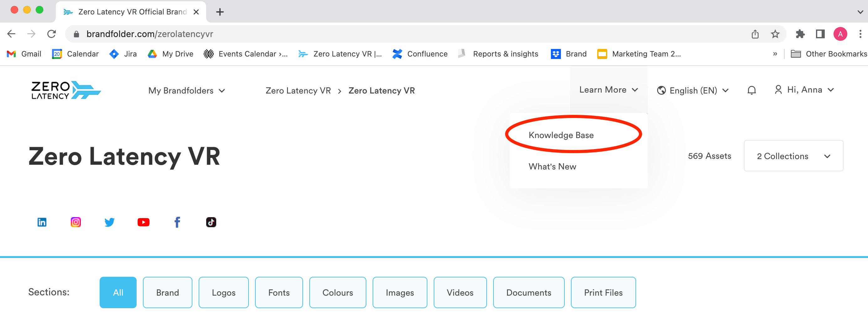
Task: Click the site padlock icon
Action: pos(76,34)
